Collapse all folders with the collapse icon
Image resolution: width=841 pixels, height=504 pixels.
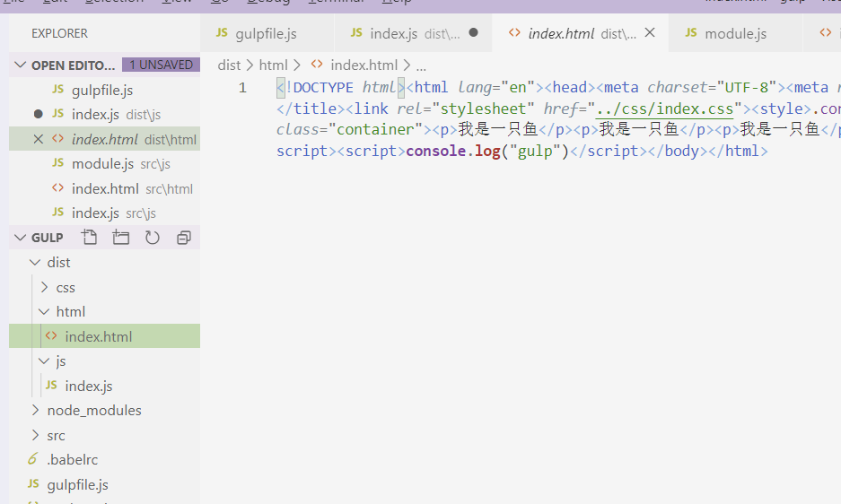tap(184, 237)
